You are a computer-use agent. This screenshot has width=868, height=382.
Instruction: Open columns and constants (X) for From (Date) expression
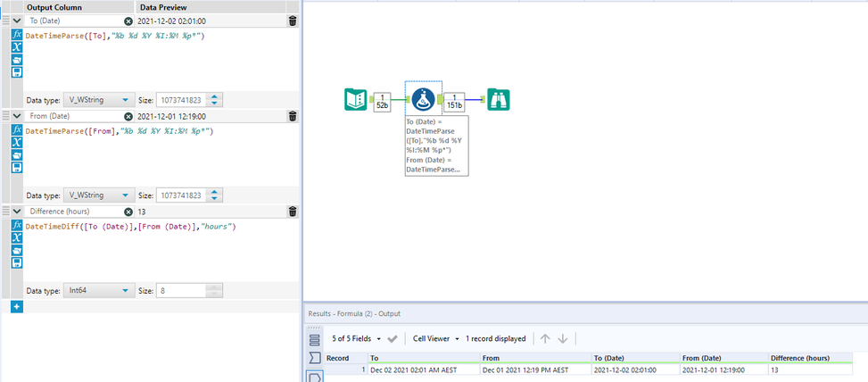[17, 142]
